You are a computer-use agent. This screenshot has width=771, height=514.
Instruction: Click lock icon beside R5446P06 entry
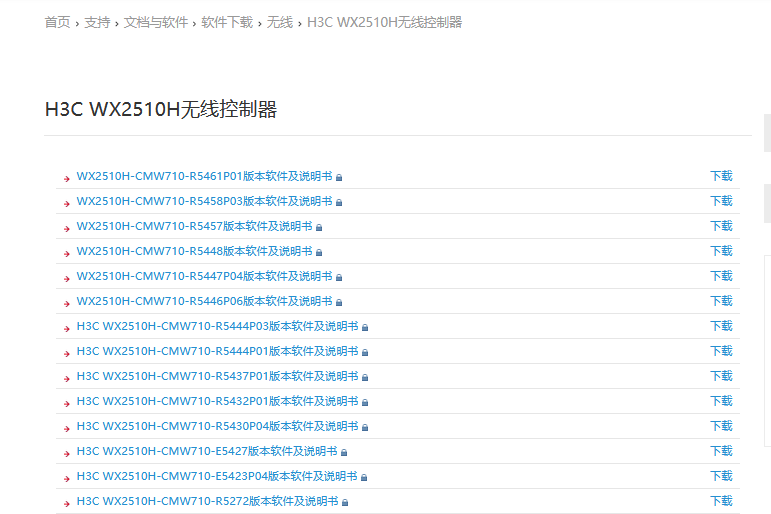tap(339, 302)
